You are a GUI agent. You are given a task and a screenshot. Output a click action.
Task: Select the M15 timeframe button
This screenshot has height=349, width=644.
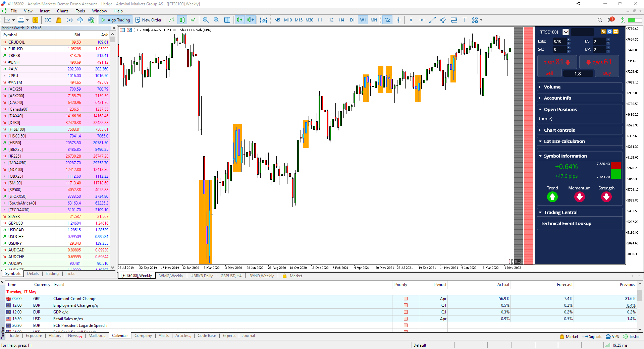click(299, 20)
